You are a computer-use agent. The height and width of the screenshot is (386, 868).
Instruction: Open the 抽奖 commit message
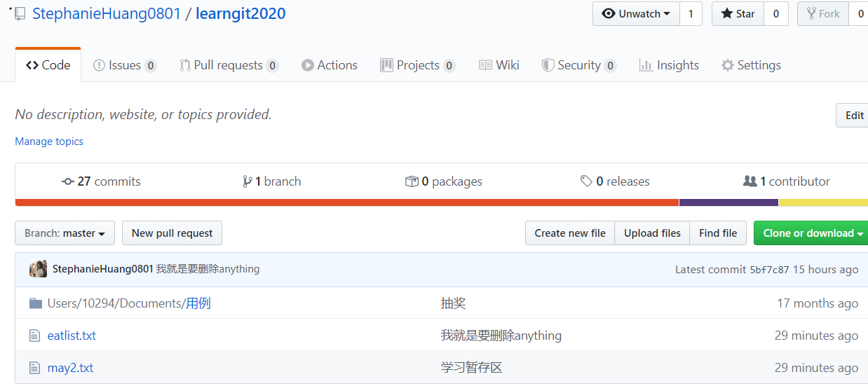point(454,303)
